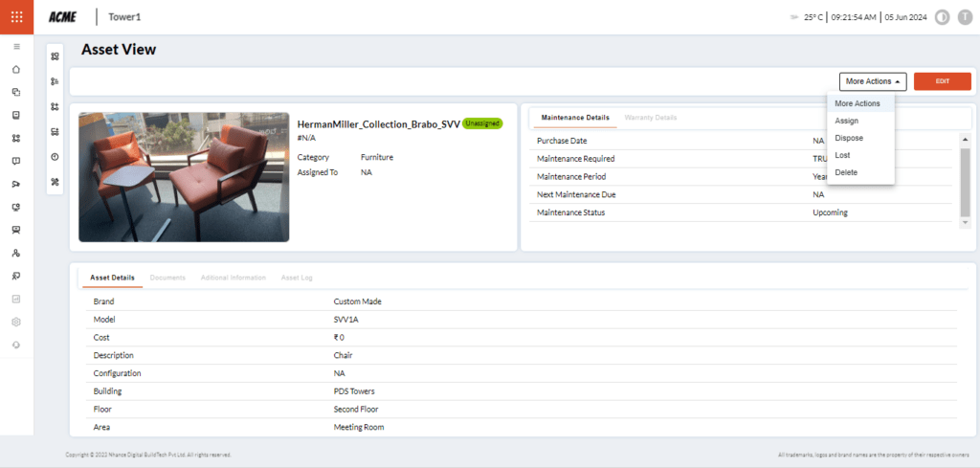
Task: Switch to the Asset Log tab
Action: pyautogui.click(x=296, y=278)
